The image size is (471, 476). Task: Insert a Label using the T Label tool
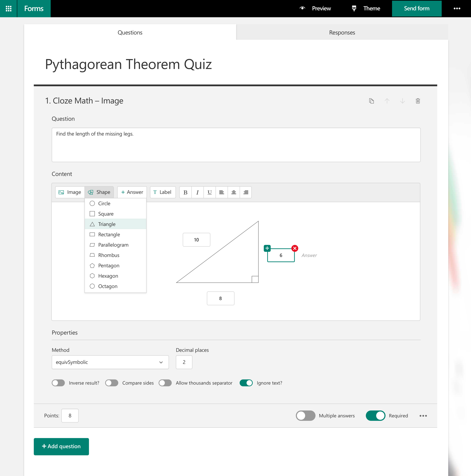click(x=163, y=192)
